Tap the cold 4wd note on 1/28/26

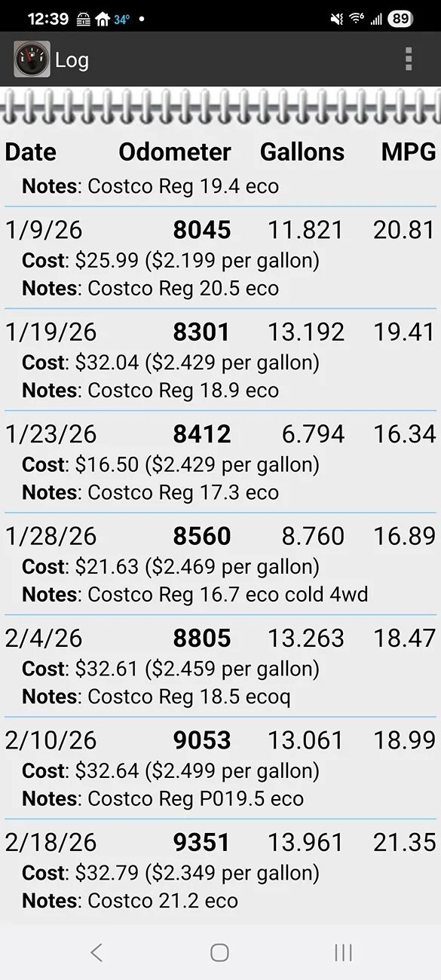pos(344,594)
